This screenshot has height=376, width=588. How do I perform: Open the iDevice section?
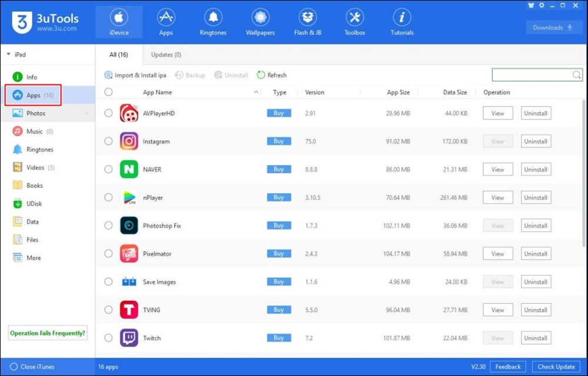pyautogui.click(x=119, y=22)
